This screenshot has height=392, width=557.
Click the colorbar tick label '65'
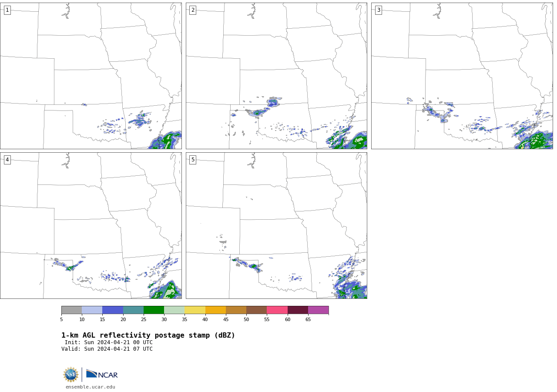(308, 320)
